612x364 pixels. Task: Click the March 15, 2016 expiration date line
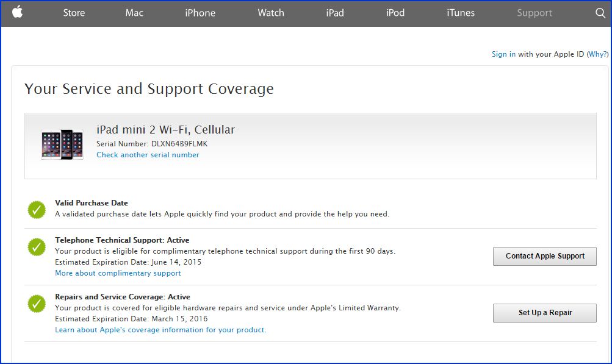tap(131, 319)
